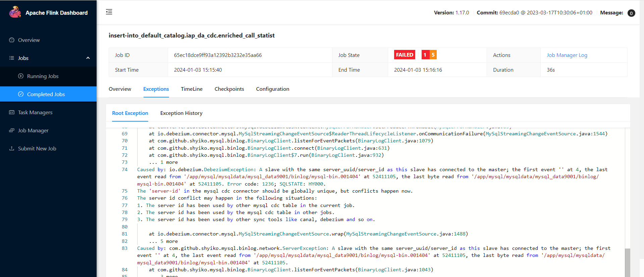Collapse the Jobs submenu chevron
The height and width of the screenshot is (277, 644).
(x=88, y=58)
